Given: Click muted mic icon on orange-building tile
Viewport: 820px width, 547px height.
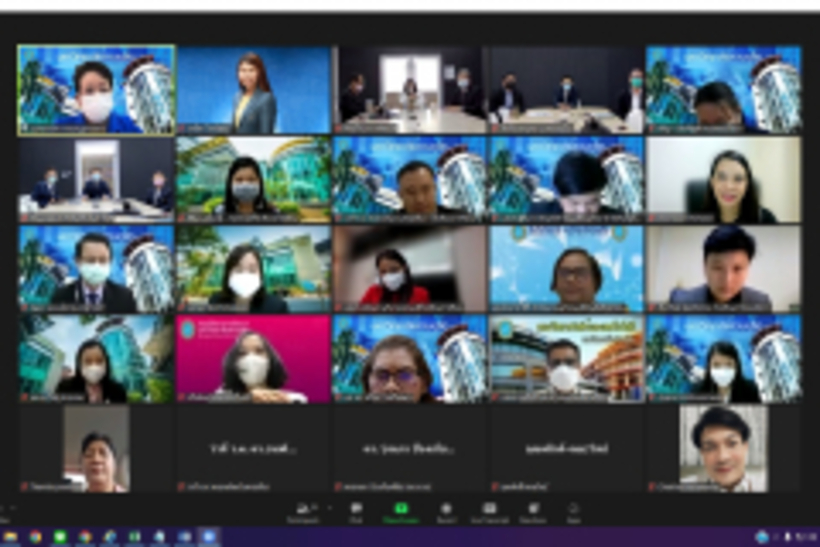Looking at the screenshot, I should (495, 397).
